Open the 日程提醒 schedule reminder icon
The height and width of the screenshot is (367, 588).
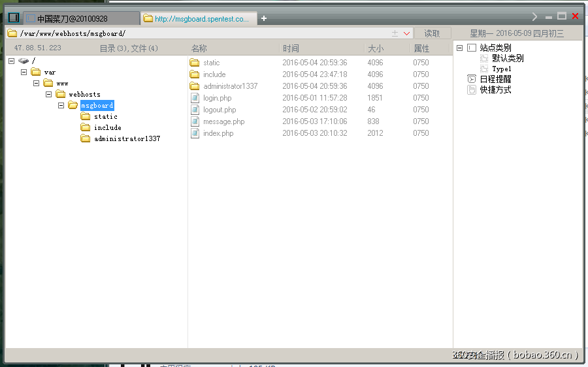tap(472, 79)
